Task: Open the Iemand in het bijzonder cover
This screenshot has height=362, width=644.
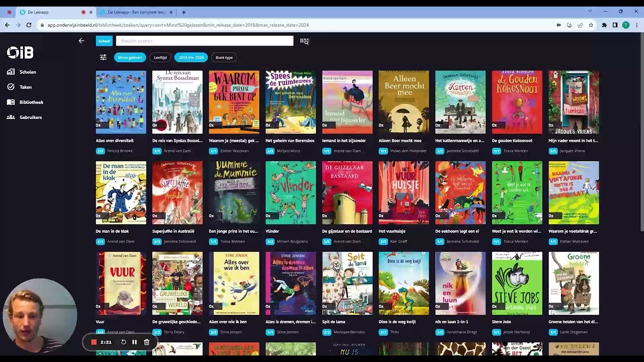Action: (x=347, y=102)
